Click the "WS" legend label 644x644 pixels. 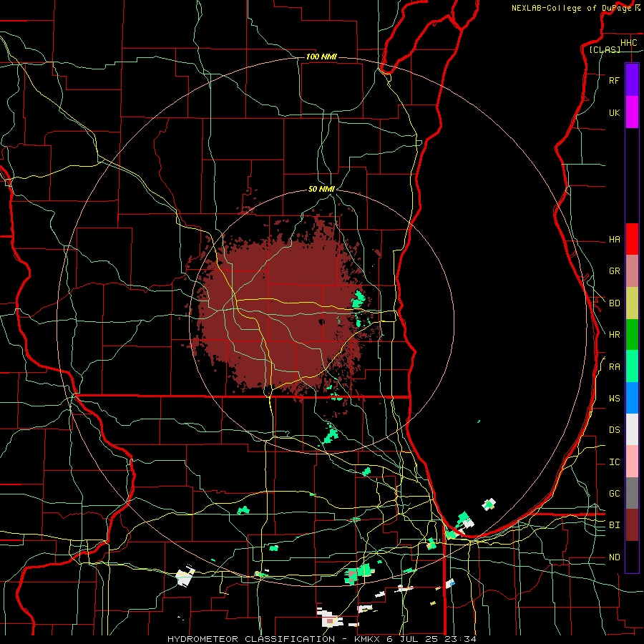click(x=614, y=399)
